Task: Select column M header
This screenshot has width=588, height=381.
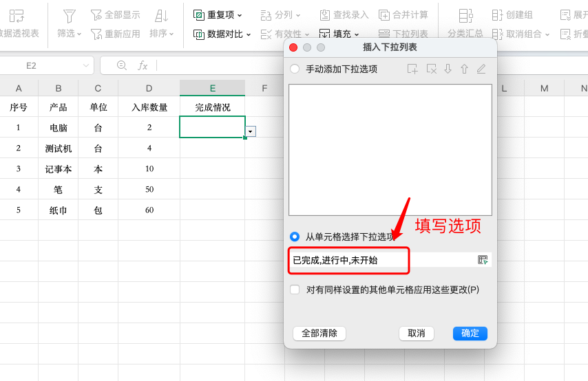Action: click(544, 89)
